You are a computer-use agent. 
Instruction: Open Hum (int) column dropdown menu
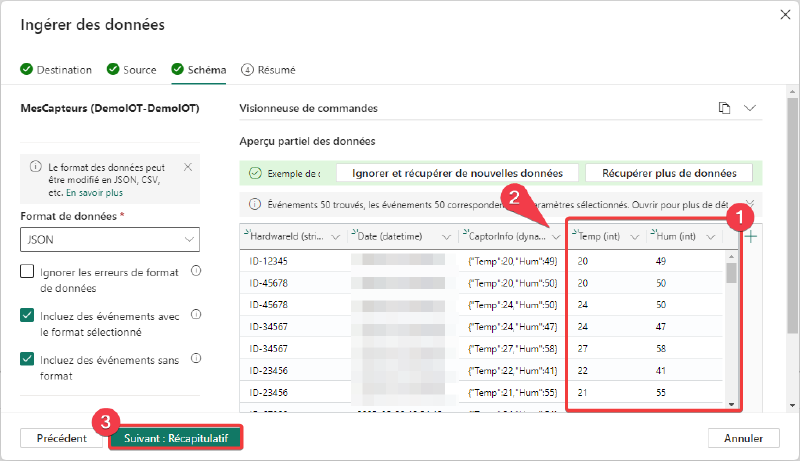click(711, 237)
